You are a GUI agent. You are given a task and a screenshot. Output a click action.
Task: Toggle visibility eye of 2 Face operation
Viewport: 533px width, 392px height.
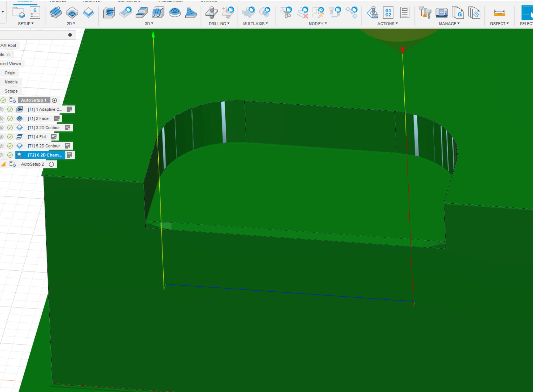[2, 118]
